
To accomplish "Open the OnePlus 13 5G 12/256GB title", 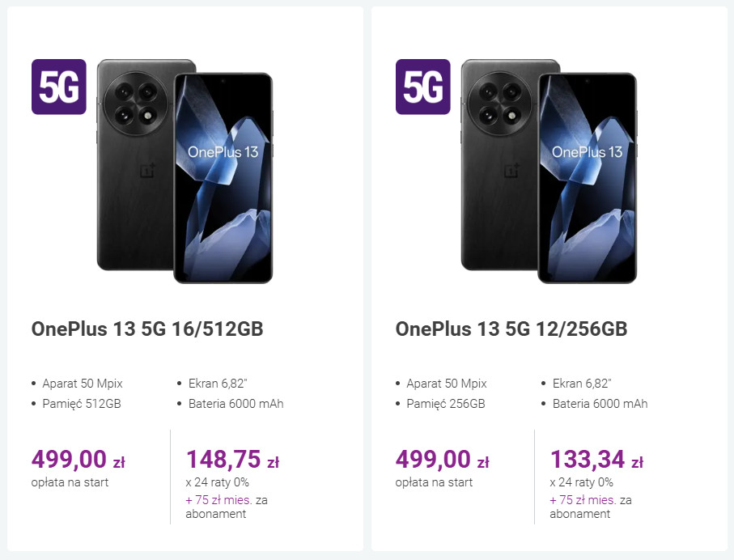I will tap(511, 329).
